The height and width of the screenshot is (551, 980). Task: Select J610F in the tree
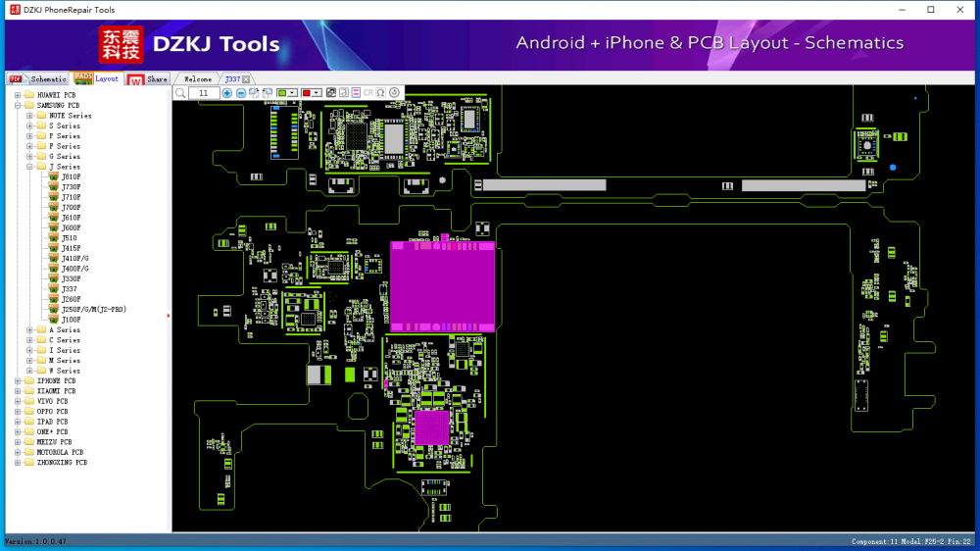click(x=71, y=218)
